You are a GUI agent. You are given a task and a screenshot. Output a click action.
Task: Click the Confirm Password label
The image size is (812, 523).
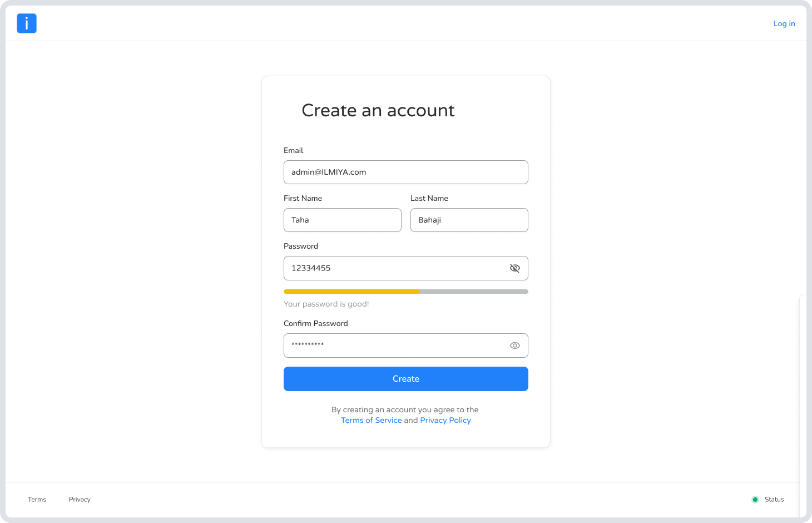315,323
